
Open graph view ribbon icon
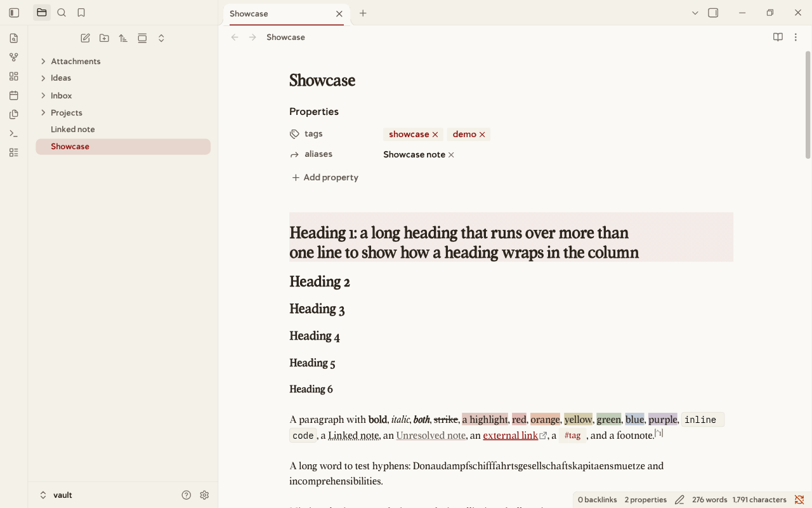point(14,57)
